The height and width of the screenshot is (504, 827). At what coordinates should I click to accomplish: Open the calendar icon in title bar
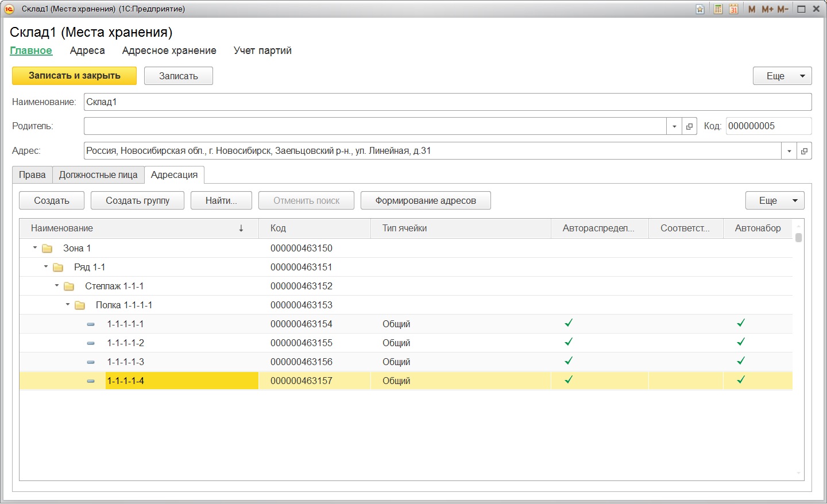733,9
